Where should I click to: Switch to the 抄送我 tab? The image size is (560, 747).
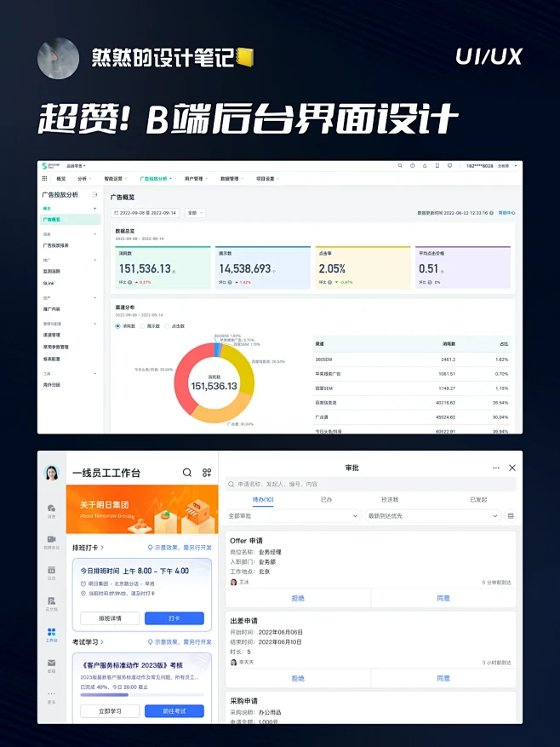tap(390, 499)
